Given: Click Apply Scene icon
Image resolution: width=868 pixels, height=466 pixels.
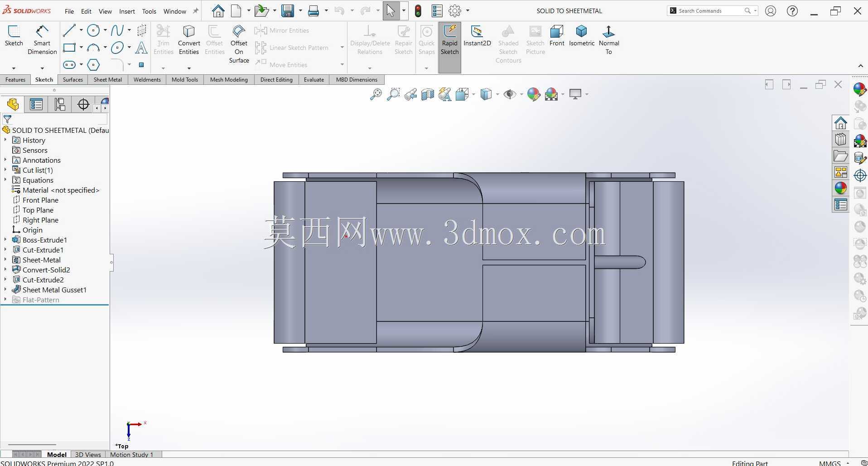Looking at the screenshot, I should tap(551, 94).
